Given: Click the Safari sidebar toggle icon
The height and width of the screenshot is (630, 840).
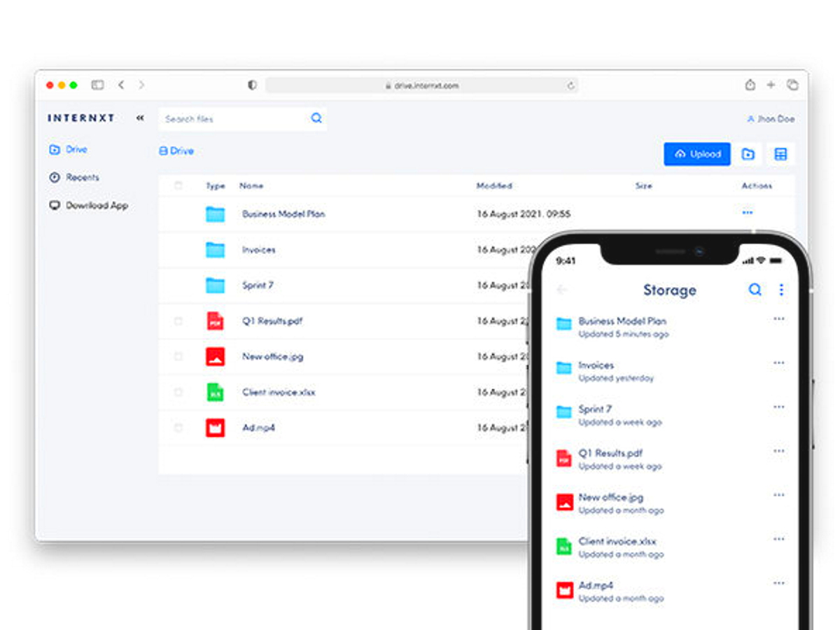Looking at the screenshot, I should point(97,85).
